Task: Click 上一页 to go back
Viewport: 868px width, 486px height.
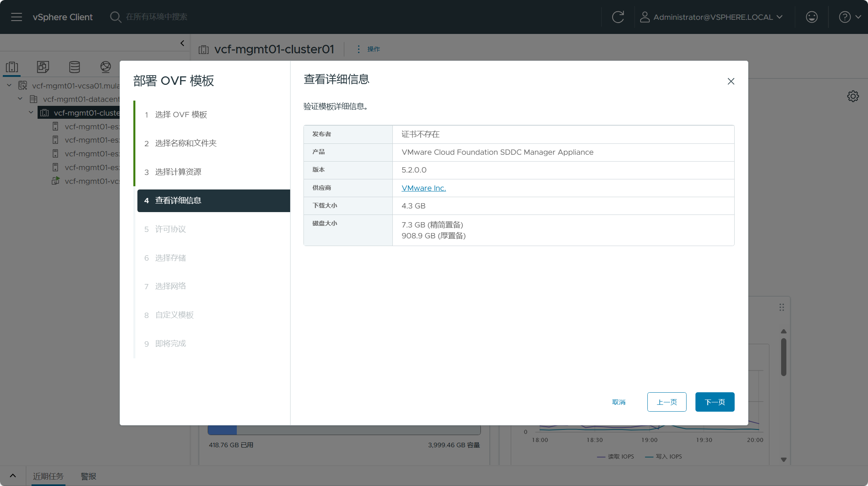Action: click(x=667, y=402)
